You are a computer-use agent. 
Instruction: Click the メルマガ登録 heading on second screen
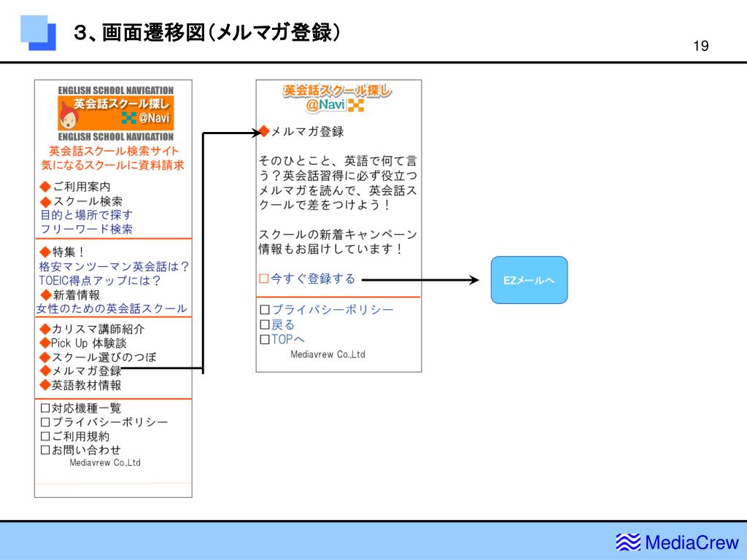point(301,132)
